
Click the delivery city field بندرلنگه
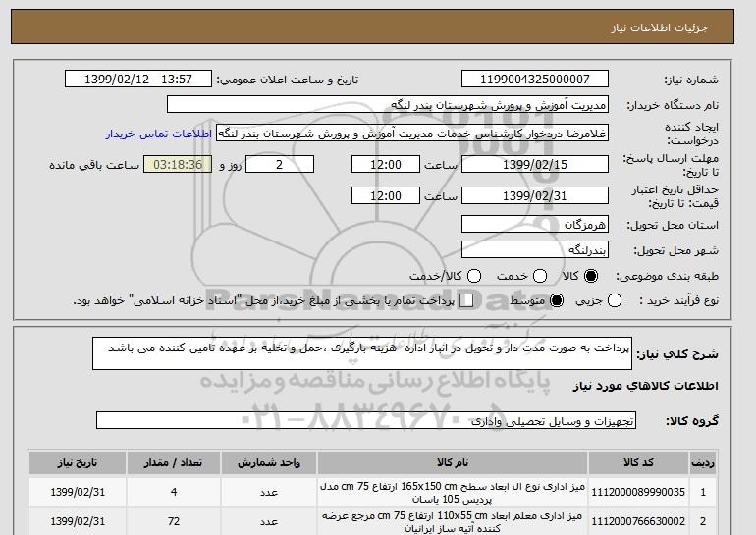(535, 249)
